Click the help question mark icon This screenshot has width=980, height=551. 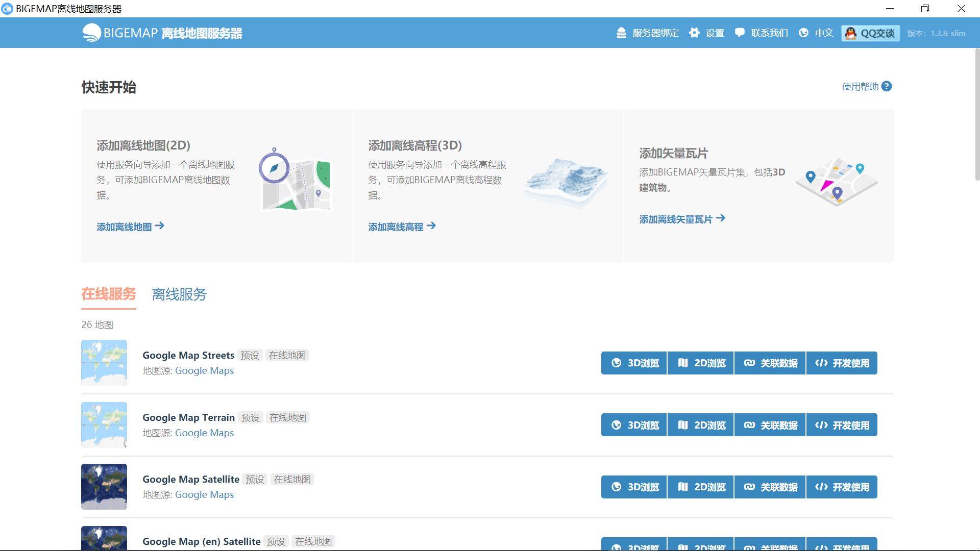(x=887, y=86)
